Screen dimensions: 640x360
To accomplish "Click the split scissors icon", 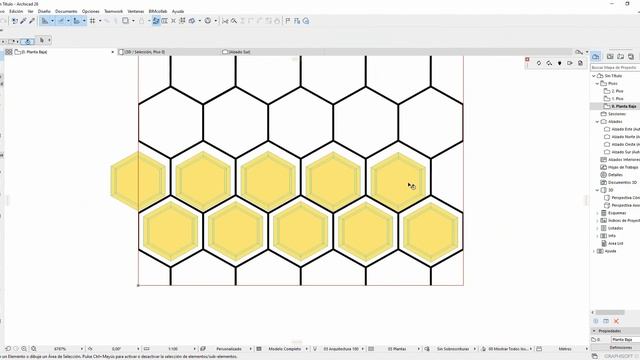I will click(225, 21).
